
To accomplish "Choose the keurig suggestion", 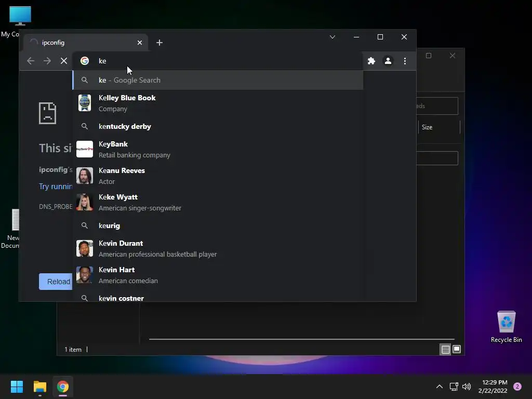I will click(218, 225).
